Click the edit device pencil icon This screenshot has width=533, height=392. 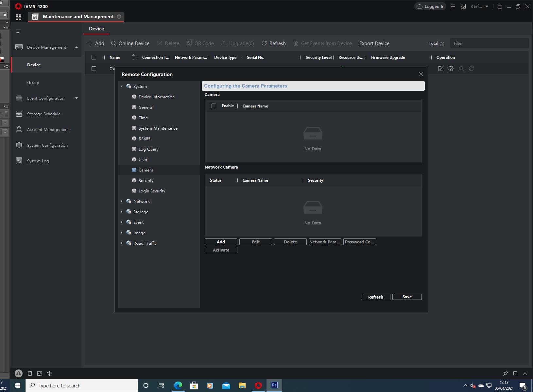click(x=441, y=69)
